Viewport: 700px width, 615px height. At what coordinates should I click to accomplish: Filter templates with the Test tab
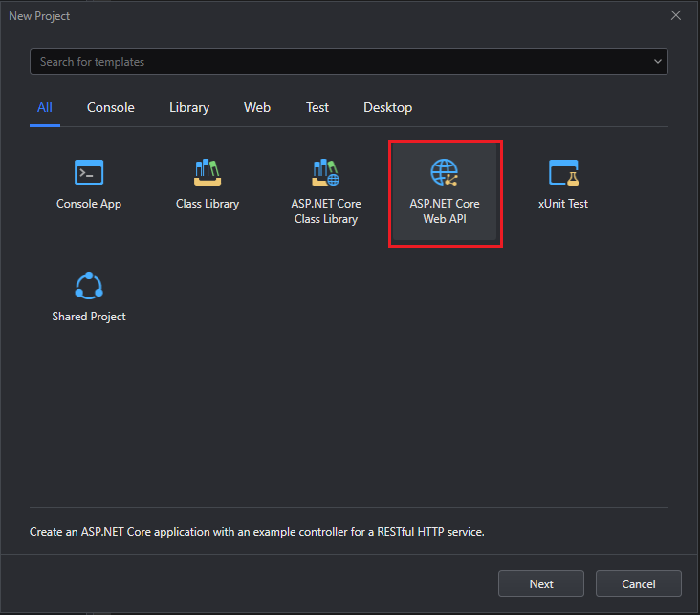point(317,108)
